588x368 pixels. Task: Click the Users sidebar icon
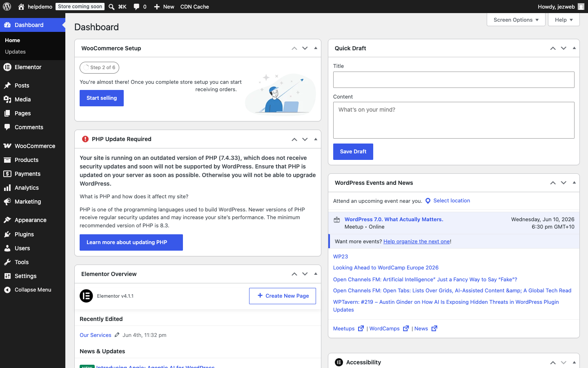[7, 248]
